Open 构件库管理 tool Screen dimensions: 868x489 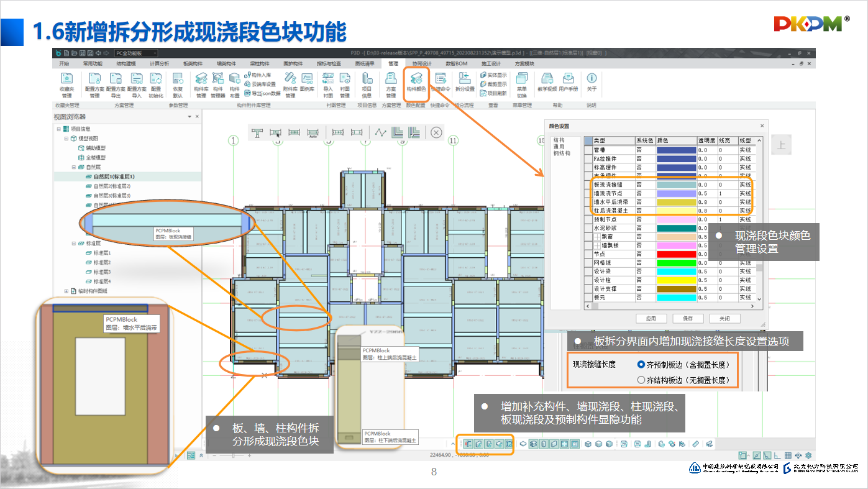coord(201,85)
